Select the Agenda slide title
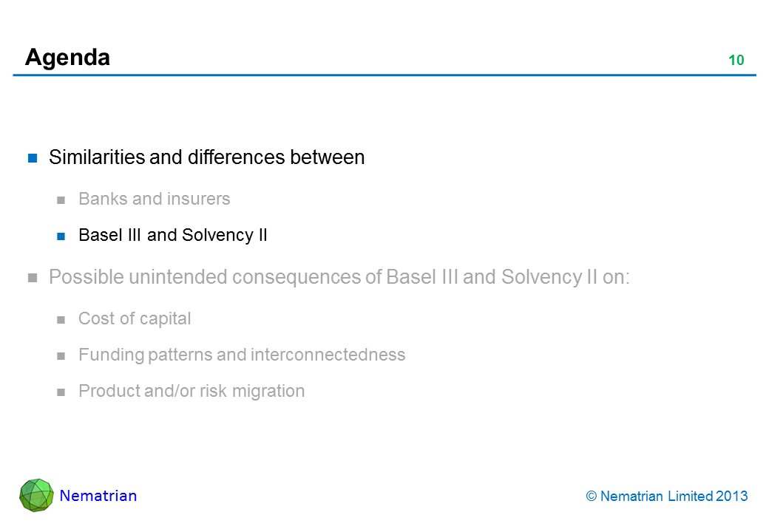769x532 pixels. tap(67, 57)
